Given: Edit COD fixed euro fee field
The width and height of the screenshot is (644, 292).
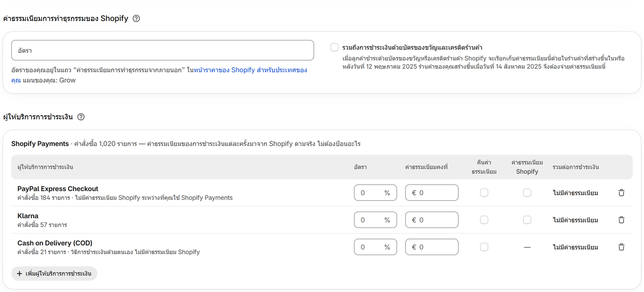Looking at the screenshot, I should click(x=432, y=247).
